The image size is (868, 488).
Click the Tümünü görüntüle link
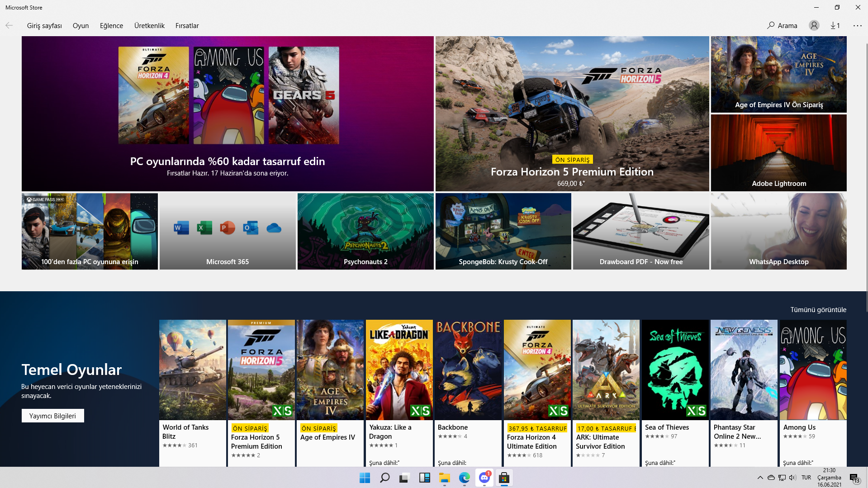818,309
